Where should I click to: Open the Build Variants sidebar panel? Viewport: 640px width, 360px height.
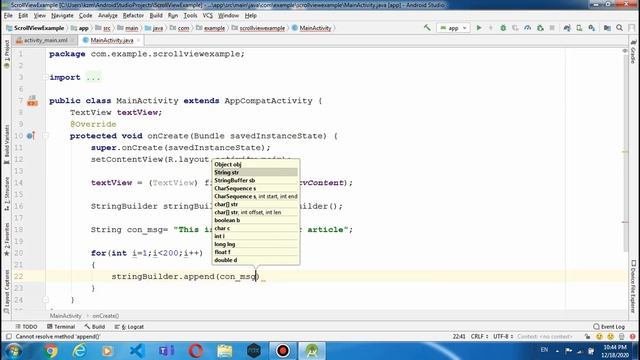click(x=6, y=144)
